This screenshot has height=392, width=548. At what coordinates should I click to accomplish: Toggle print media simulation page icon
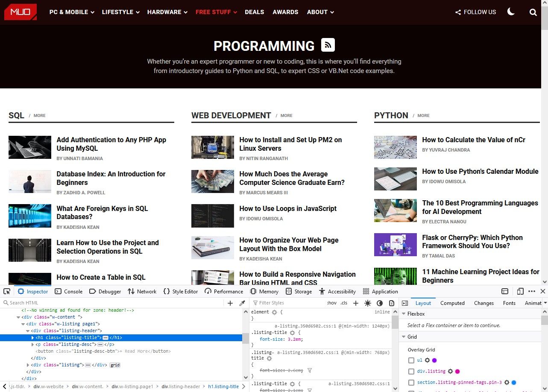[392, 303]
